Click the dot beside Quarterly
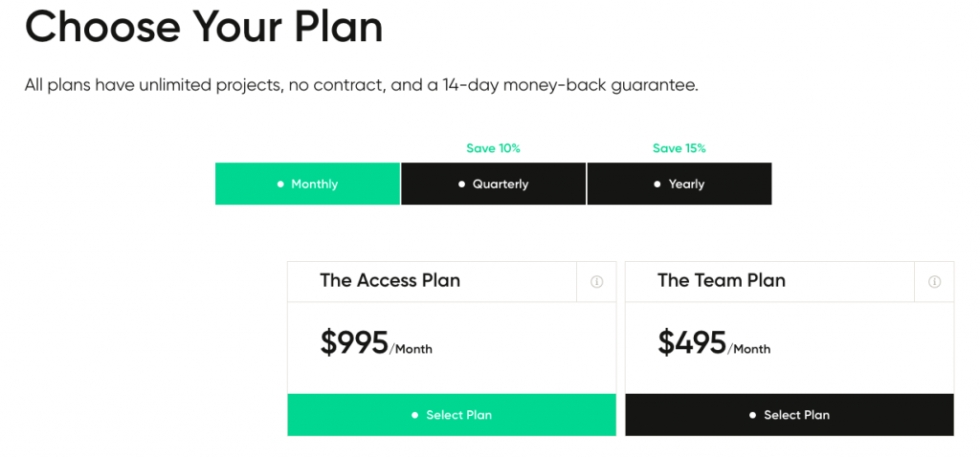The image size is (980, 458). point(462,184)
